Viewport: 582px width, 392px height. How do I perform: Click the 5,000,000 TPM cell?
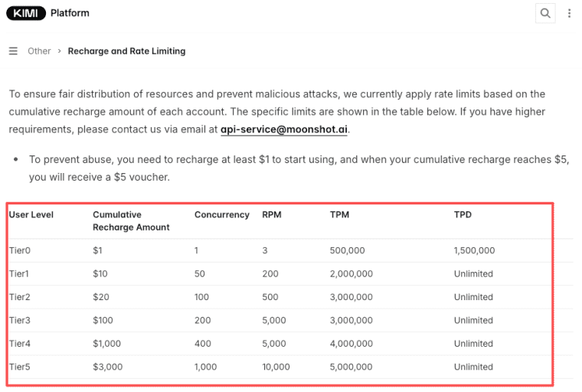point(351,367)
